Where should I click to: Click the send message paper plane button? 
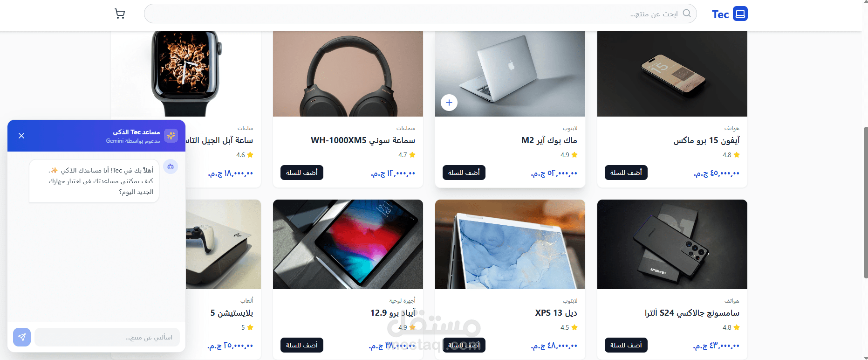(x=22, y=337)
